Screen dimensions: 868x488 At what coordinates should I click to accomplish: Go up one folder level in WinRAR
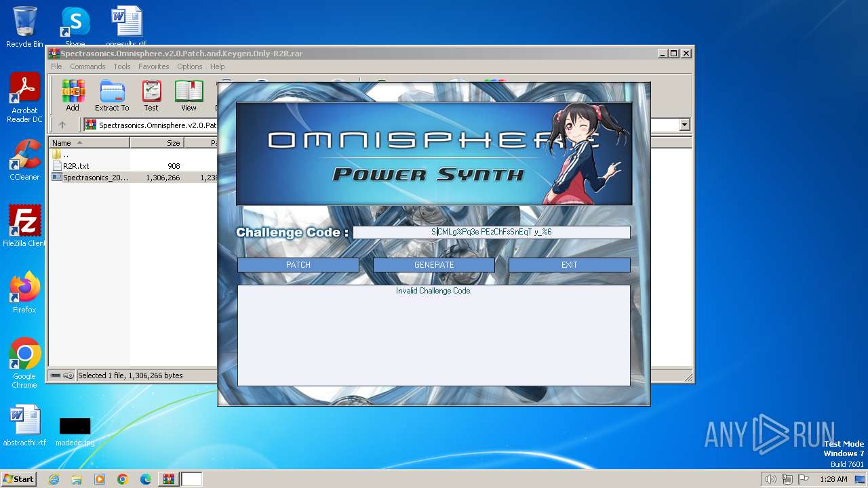pyautogui.click(x=62, y=125)
